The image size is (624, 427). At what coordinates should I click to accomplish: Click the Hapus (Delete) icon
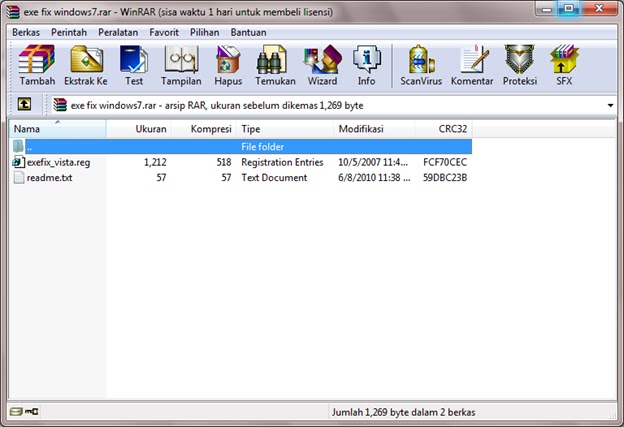pos(228,60)
